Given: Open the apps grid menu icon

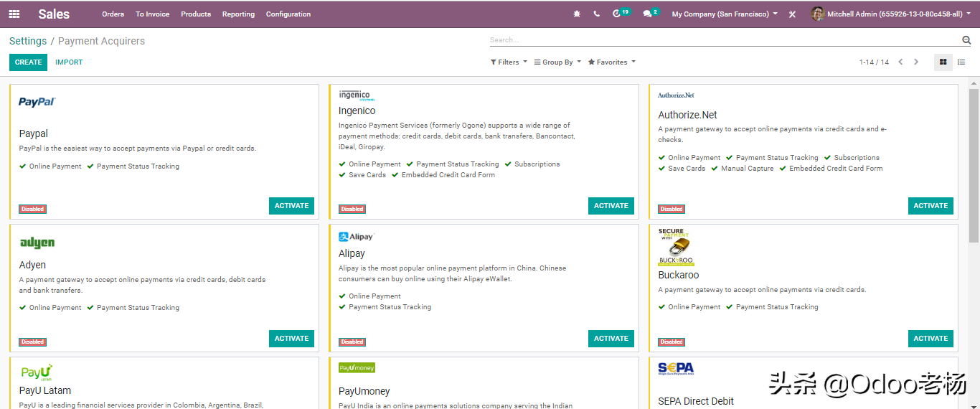Looking at the screenshot, I should 14,14.
